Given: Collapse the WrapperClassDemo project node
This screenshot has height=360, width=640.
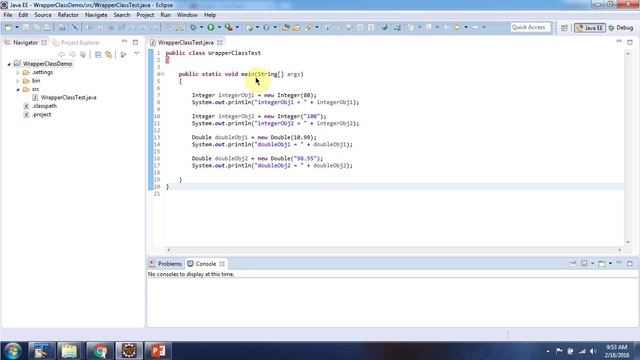Looking at the screenshot, I should coord(9,64).
